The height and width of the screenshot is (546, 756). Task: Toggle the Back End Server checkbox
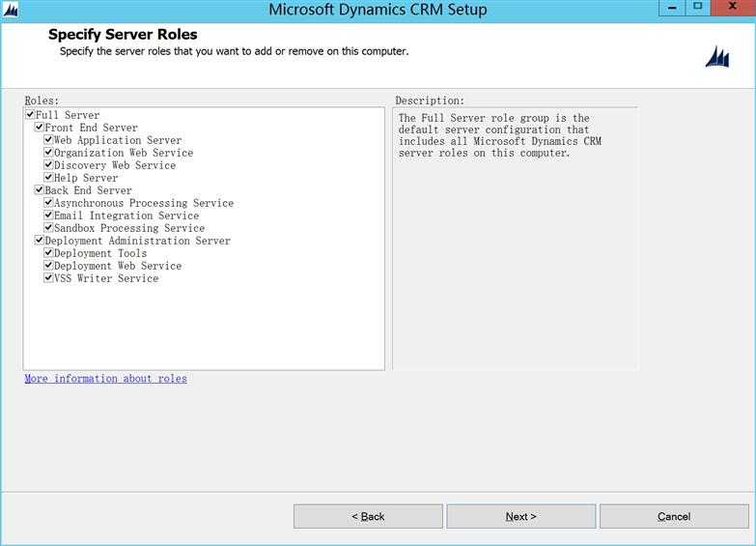(40, 189)
